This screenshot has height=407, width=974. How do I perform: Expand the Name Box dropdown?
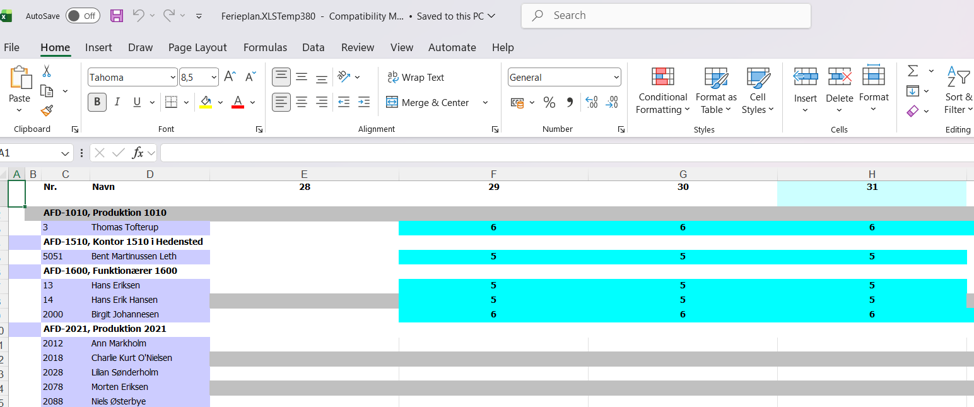coord(66,153)
